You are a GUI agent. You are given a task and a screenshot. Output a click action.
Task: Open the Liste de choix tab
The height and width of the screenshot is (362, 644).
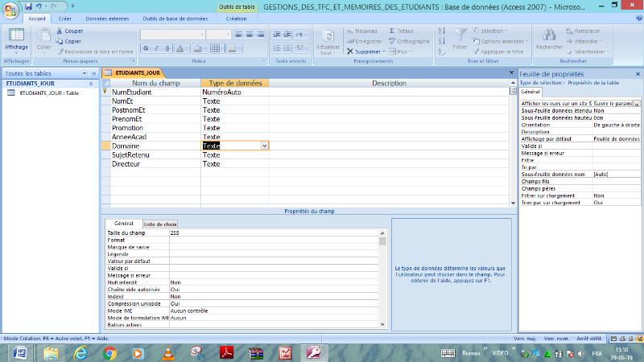click(x=160, y=224)
